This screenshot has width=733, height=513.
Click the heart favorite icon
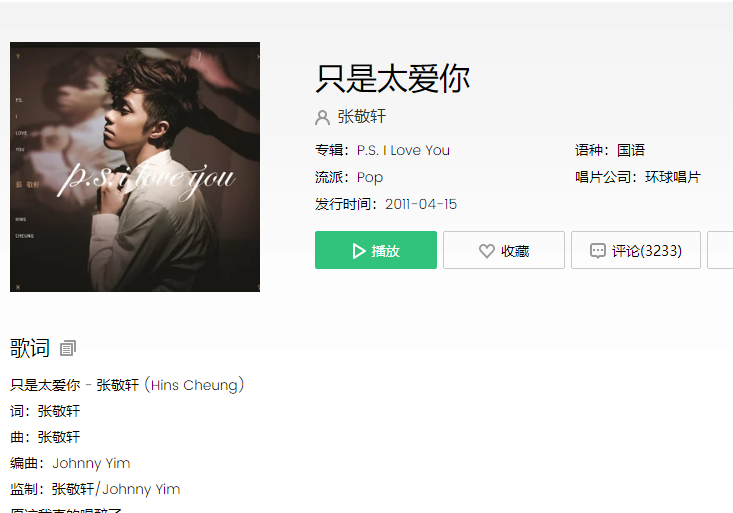pyautogui.click(x=487, y=251)
